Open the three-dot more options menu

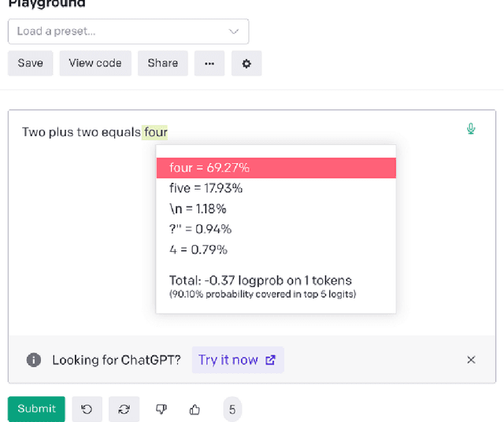click(209, 64)
